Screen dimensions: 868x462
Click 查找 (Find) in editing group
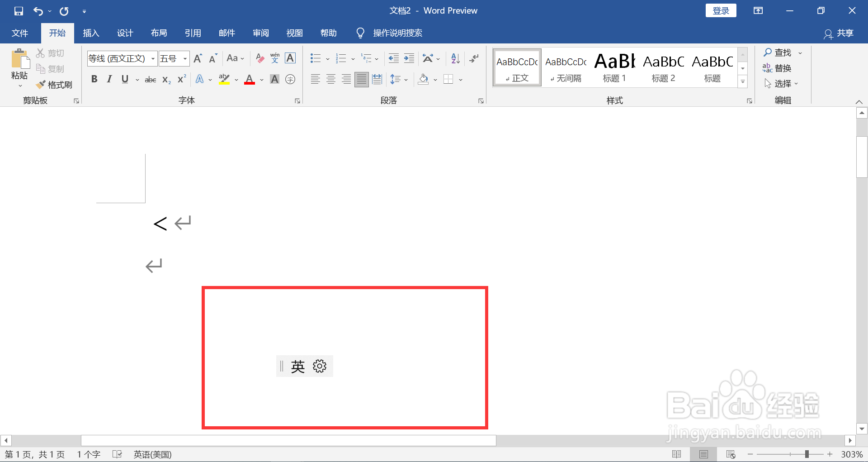coord(778,52)
